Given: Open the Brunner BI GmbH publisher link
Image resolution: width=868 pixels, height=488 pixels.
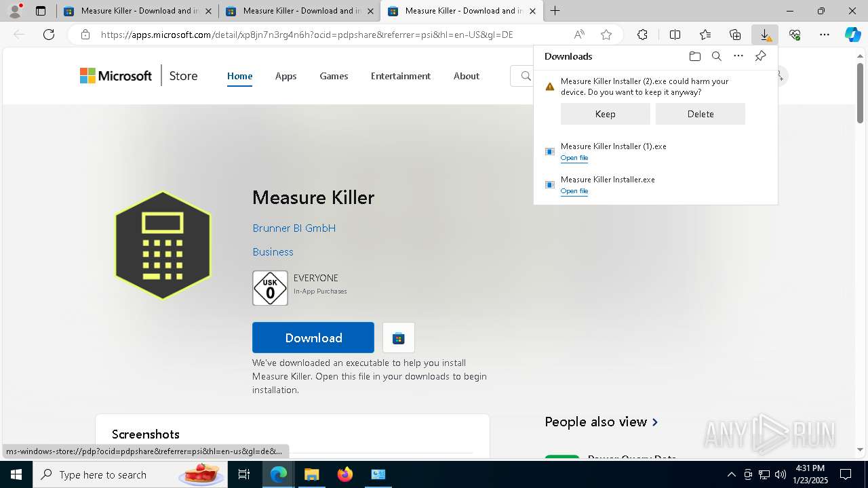Looking at the screenshot, I should (294, 228).
